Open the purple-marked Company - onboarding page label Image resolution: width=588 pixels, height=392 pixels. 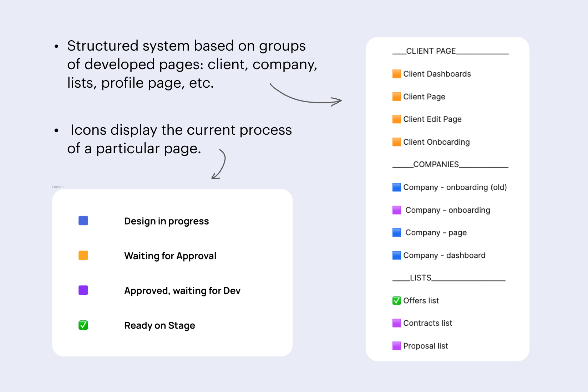point(448,210)
